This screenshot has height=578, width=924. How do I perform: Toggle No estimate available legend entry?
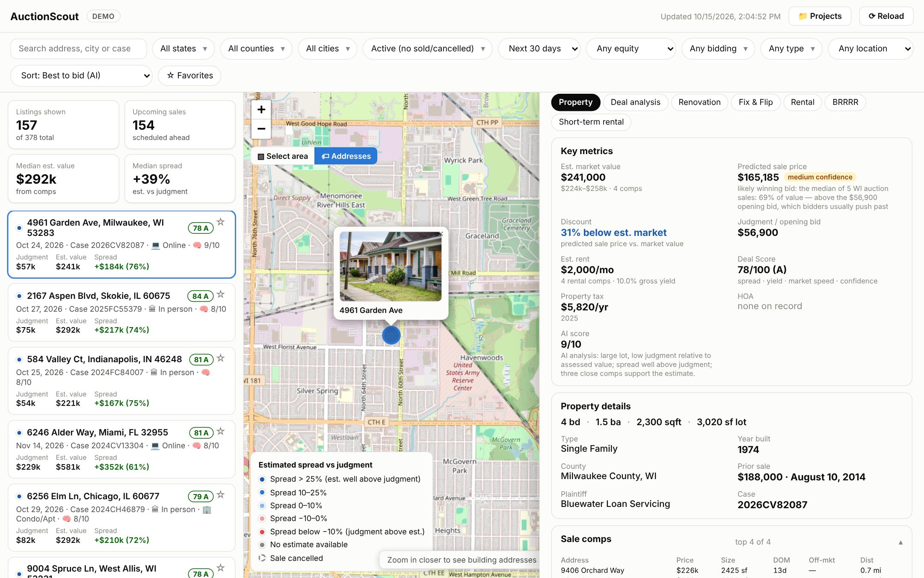303,545
